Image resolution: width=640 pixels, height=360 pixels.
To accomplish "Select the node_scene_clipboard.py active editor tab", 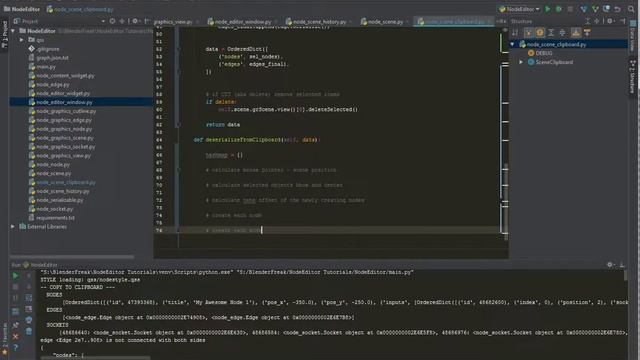I will pyautogui.click(x=454, y=22).
